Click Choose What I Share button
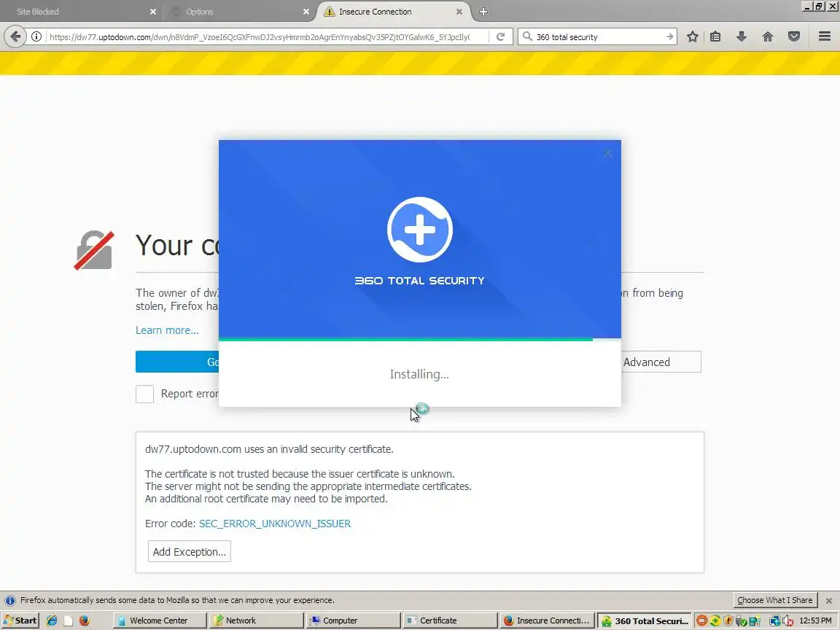Viewport: 840px width, 630px height. pyautogui.click(x=774, y=600)
